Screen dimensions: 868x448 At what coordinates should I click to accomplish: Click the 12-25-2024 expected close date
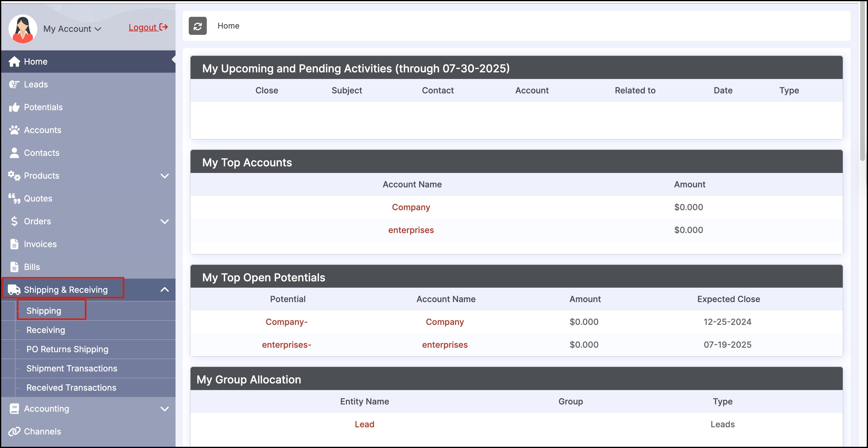[x=727, y=322]
